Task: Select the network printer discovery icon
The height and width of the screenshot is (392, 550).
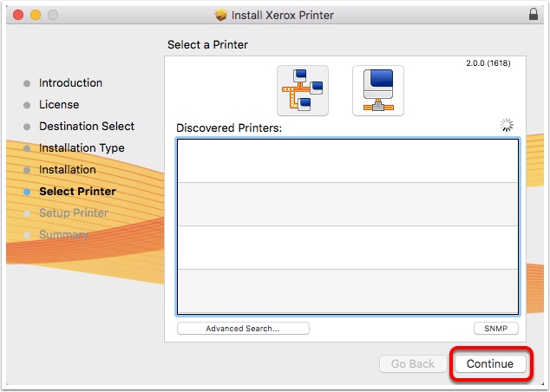Action: [303, 90]
